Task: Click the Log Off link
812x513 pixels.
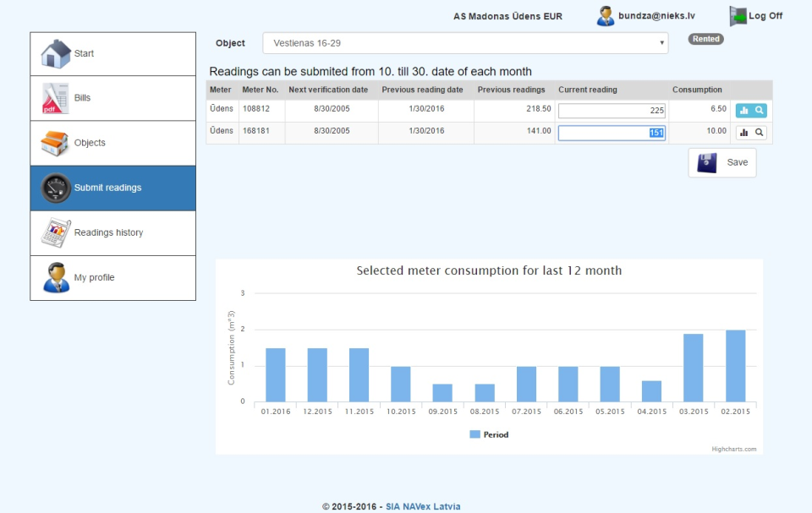Action: (x=765, y=16)
